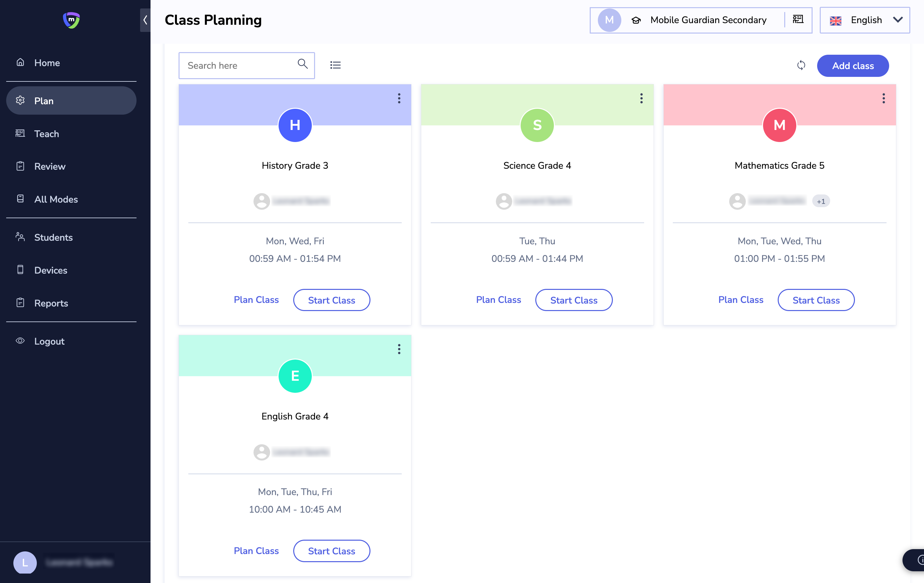Open Science Grade 4 three-dot menu
924x583 pixels.
[641, 99]
